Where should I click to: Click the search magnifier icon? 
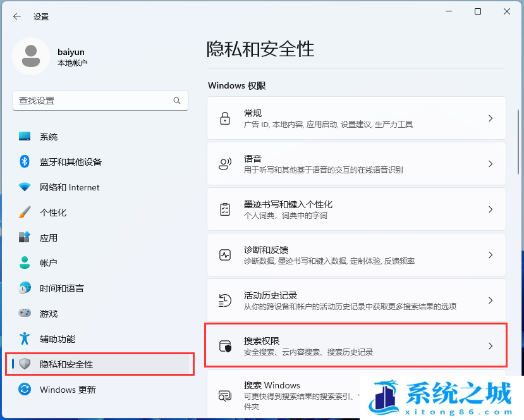coord(177,101)
